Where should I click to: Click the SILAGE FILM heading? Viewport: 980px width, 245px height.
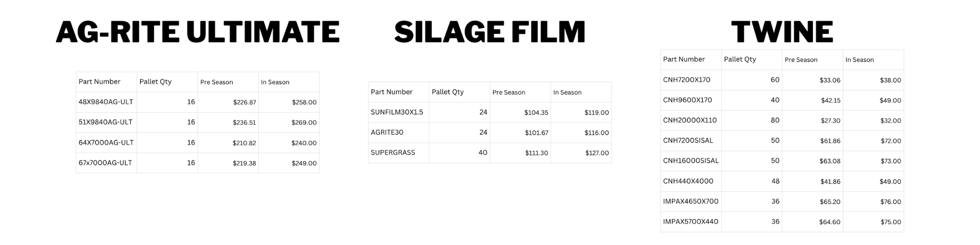point(490,32)
